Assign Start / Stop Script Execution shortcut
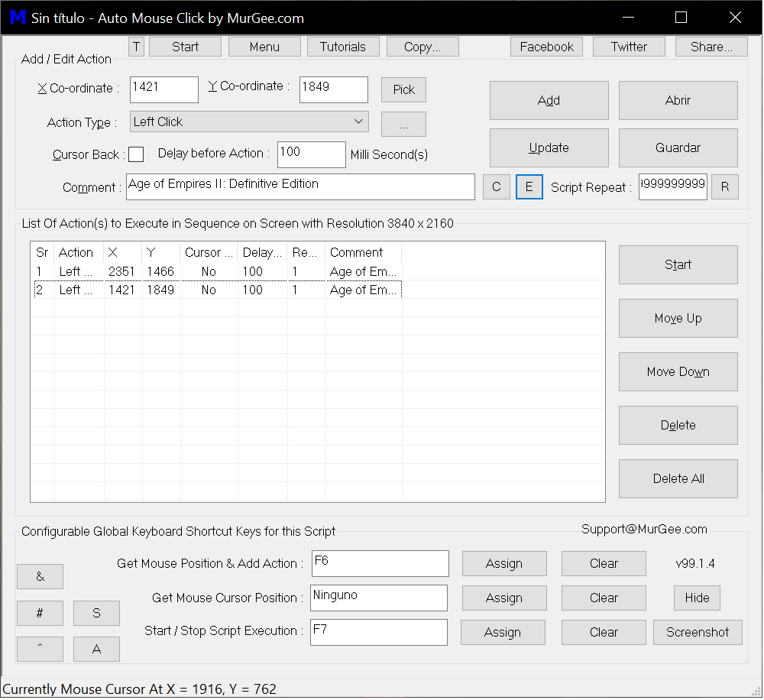The height and width of the screenshot is (700, 764). click(x=503, y=633)
